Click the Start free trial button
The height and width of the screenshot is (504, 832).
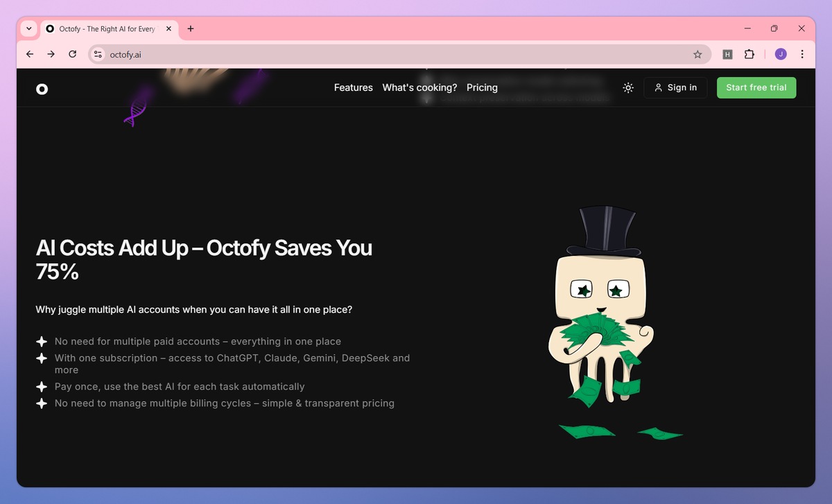pos(756,88)
